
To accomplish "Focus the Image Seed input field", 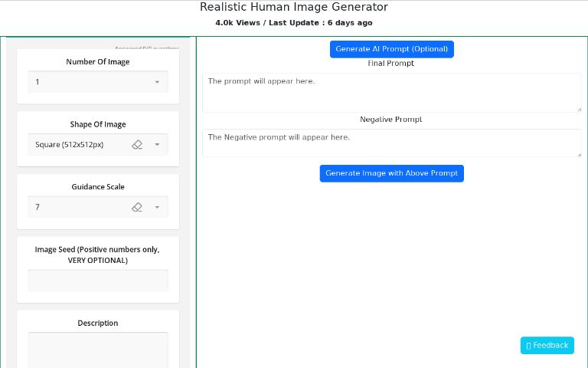I will [98, 281].
